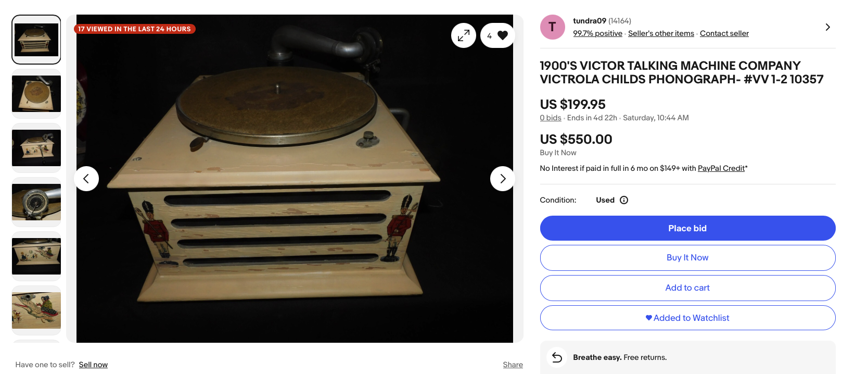Show the next product photo
The height and width of the screenshot is (374, 868).
(x=502, y=179)
